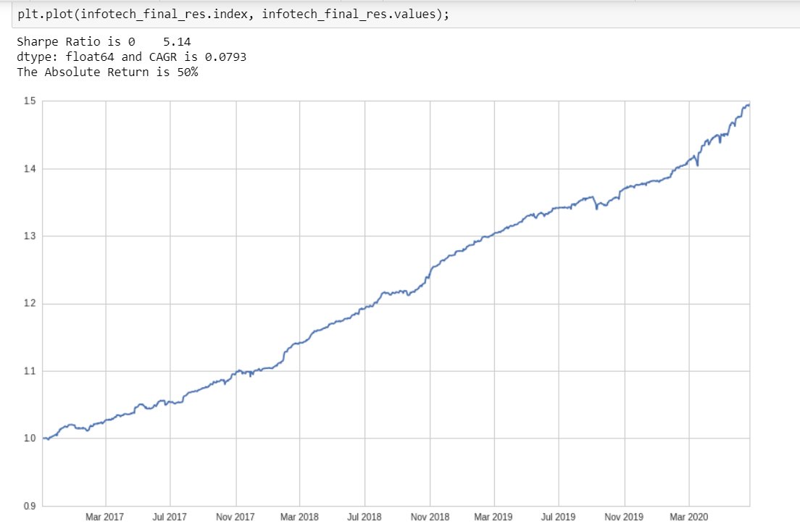
Task: Click the Jul 2018 x-axis label
Action: click(x=364, y=518)
